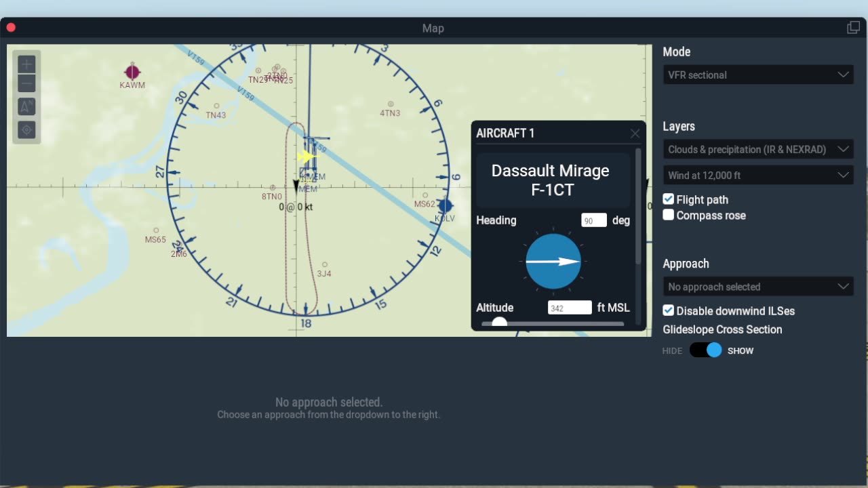Click the altitude slider handle
Screen dimensions: 868x488
(499, 323)
